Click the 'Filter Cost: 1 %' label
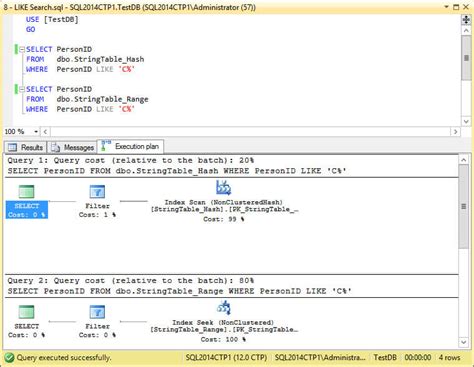The width and height of the screenshot is (474, 367). (x=97, y=210)
